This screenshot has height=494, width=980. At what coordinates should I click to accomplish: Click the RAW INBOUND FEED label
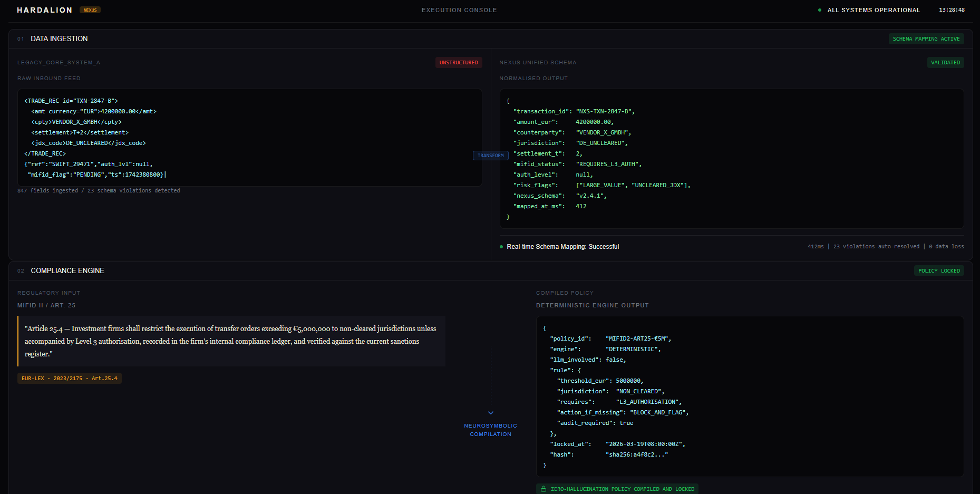pos(49,79)
